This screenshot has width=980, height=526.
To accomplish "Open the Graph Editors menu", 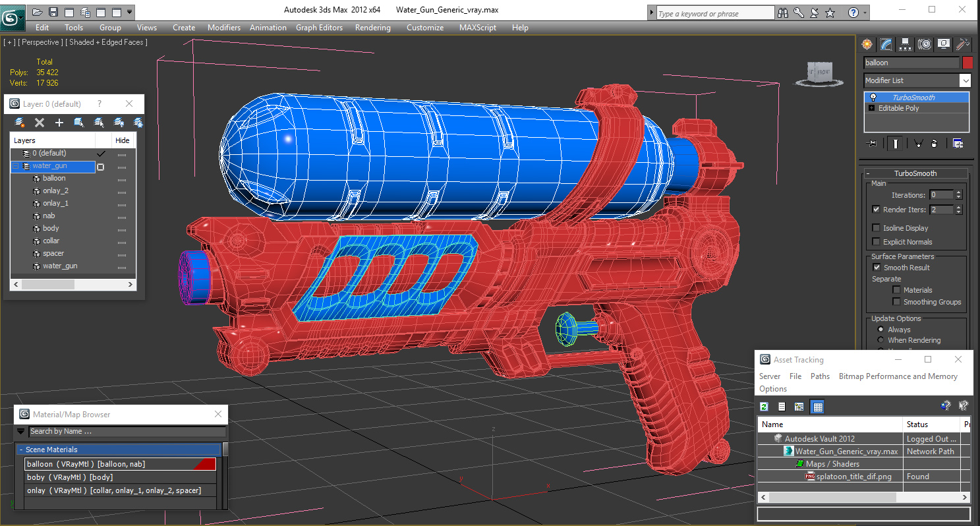I will (x=319, y=28).
